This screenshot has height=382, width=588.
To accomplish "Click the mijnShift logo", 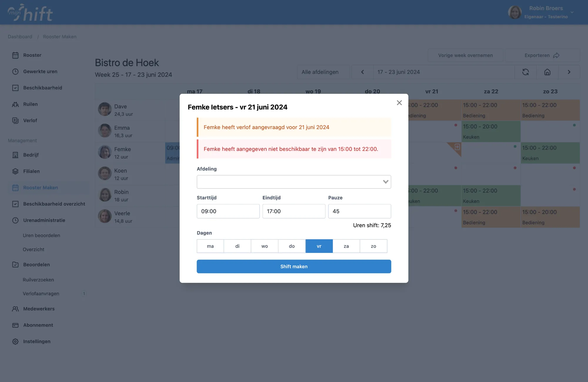I will pos(30,12).
